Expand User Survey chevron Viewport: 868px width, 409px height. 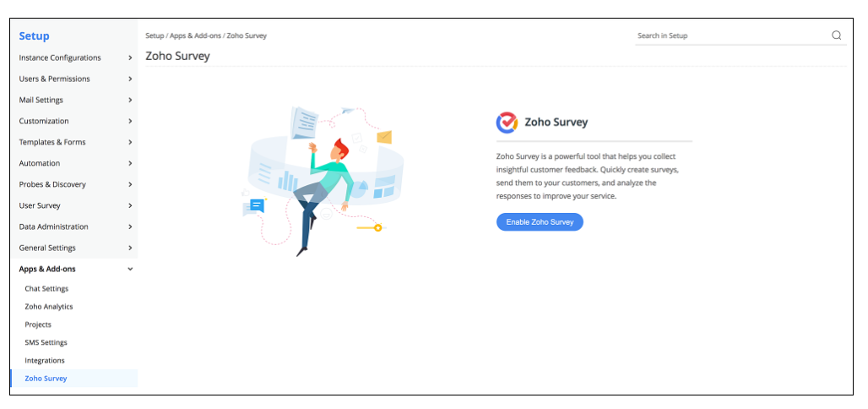130,205
